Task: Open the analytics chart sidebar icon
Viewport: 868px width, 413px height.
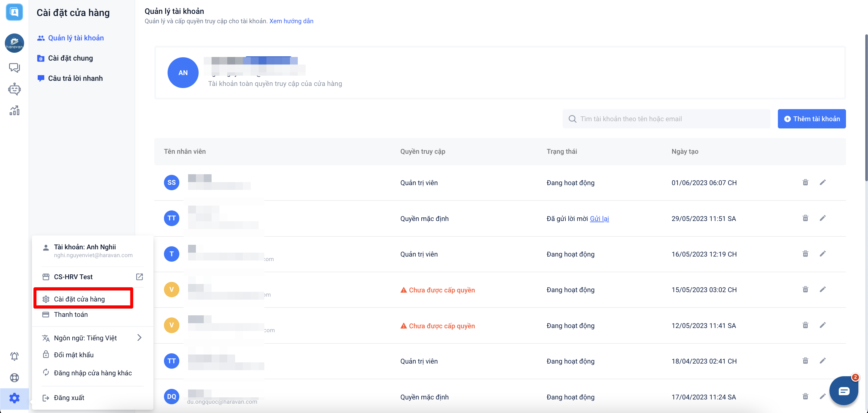Action: [14, 111]
